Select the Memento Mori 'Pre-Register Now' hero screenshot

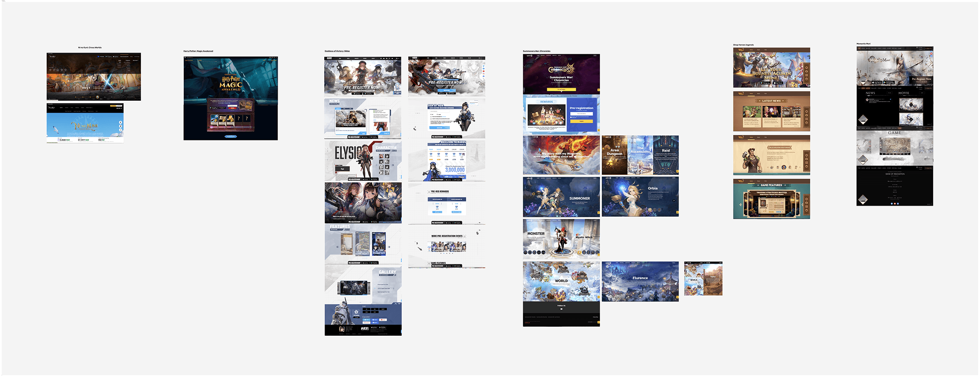click(x=895, y=66)
